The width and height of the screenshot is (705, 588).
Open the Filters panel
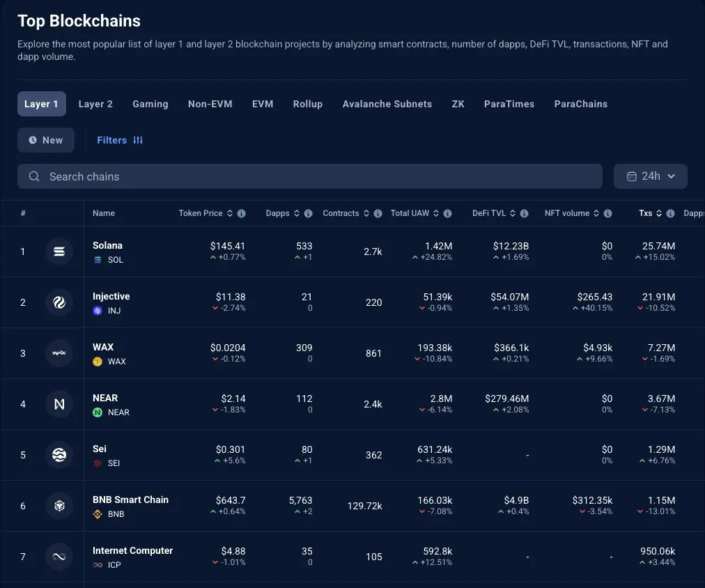[120, 140]
